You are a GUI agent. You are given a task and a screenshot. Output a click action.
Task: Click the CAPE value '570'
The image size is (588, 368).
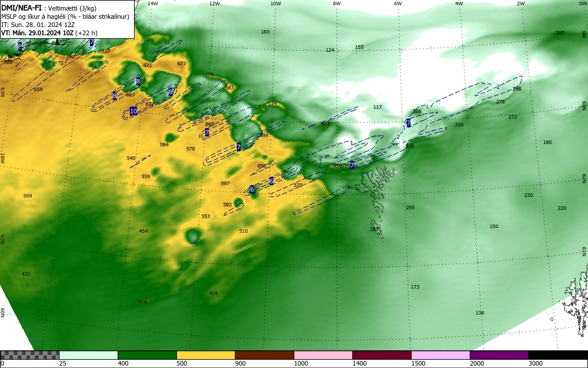click(298, 185)
